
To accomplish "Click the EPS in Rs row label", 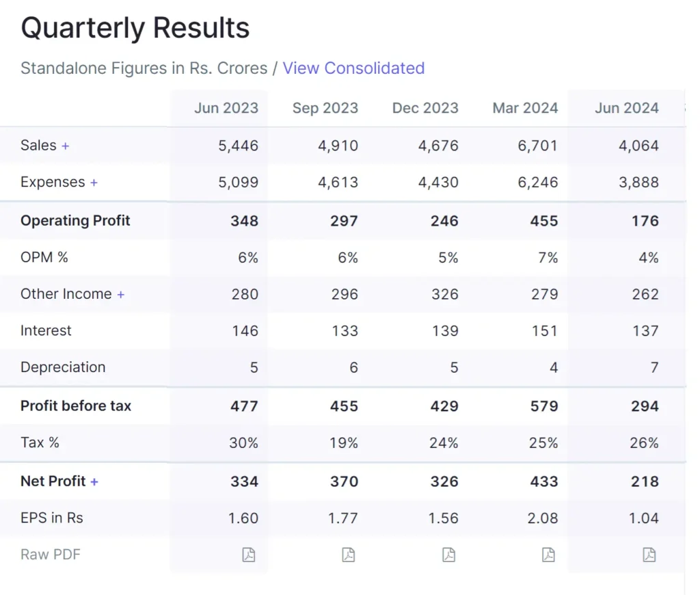I will [52, 518].
